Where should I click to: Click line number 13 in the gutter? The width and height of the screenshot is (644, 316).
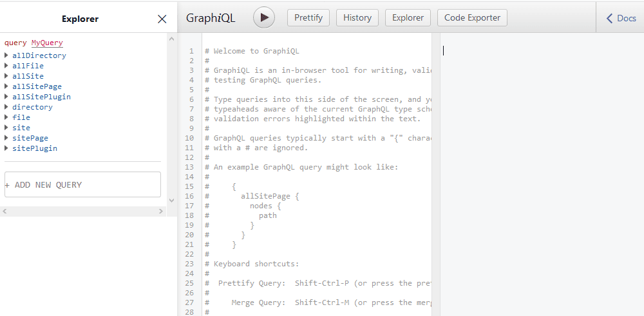(189, 167)
